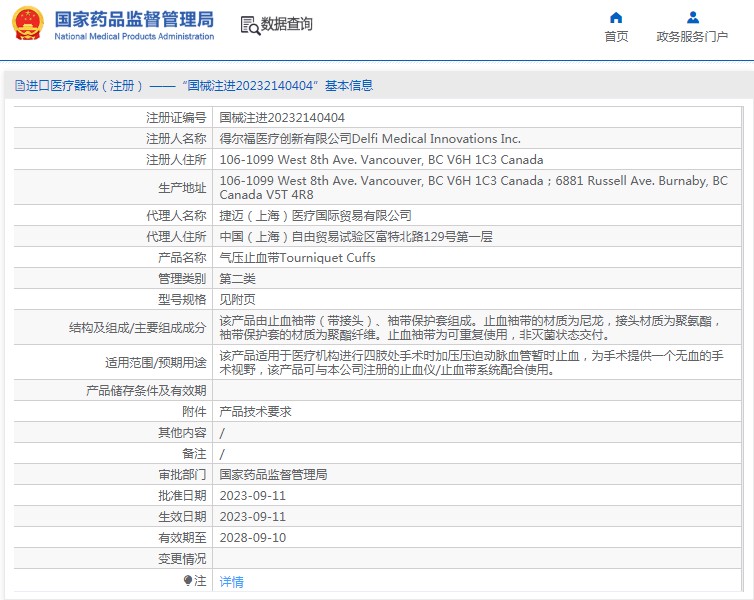
Task: Click the 审批部门 row label
Action: (182, 475)
